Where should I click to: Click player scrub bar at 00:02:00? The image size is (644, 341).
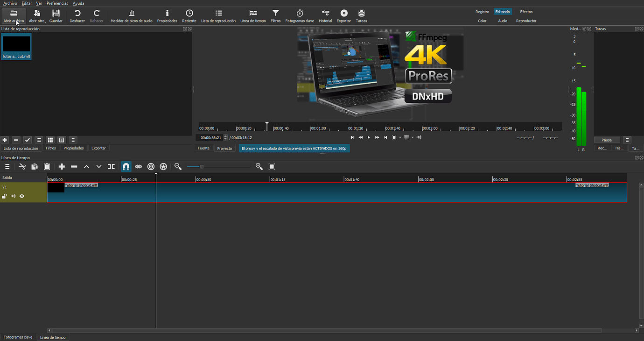(x=422, y=128)
